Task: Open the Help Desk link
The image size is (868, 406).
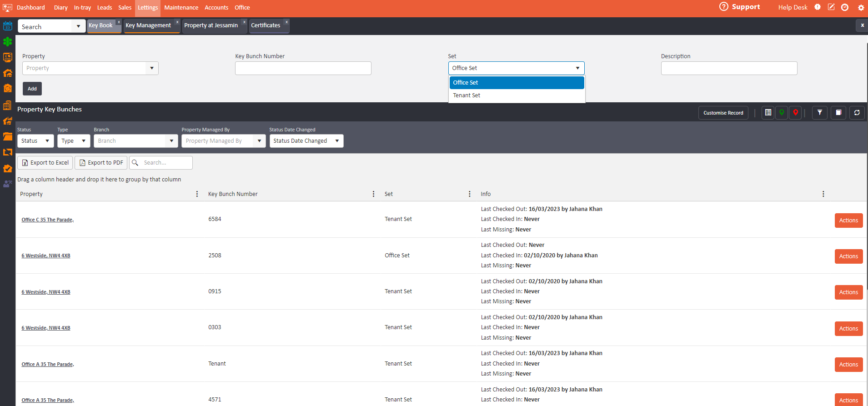Action: click(x=793, y=7)
